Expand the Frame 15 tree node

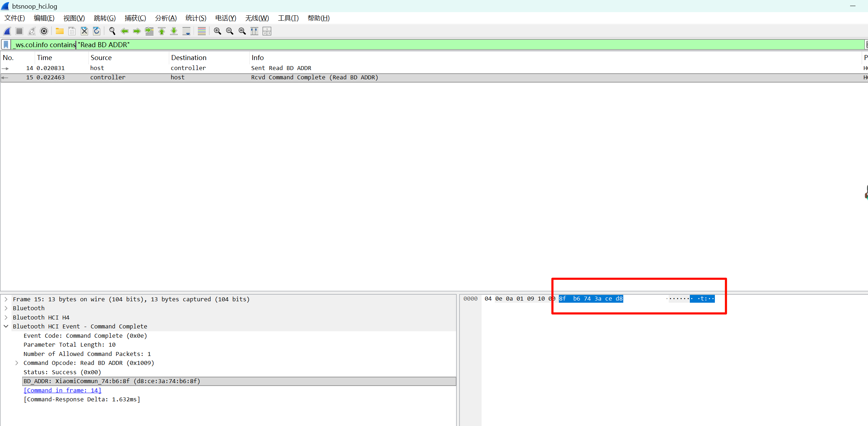[x=6, y=299]
